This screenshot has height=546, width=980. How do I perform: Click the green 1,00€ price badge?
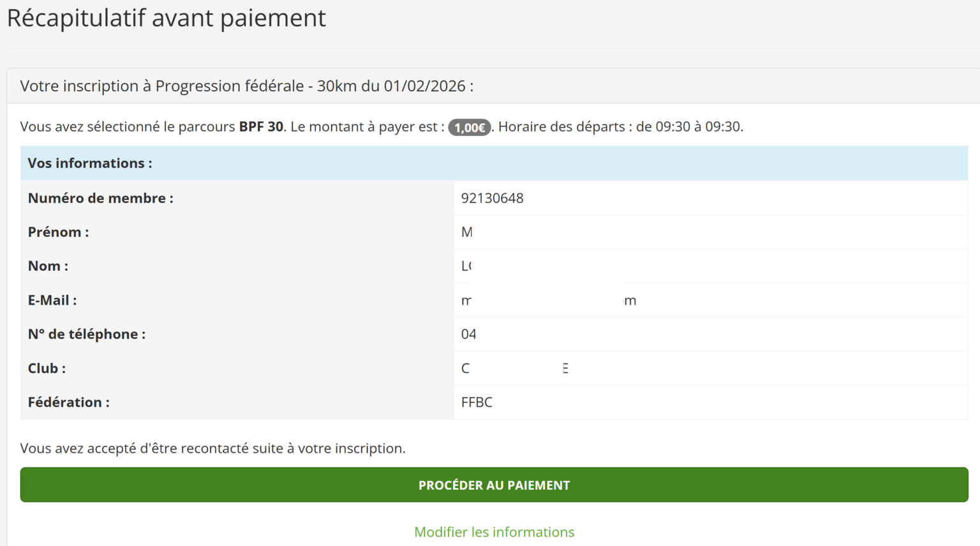469,127
